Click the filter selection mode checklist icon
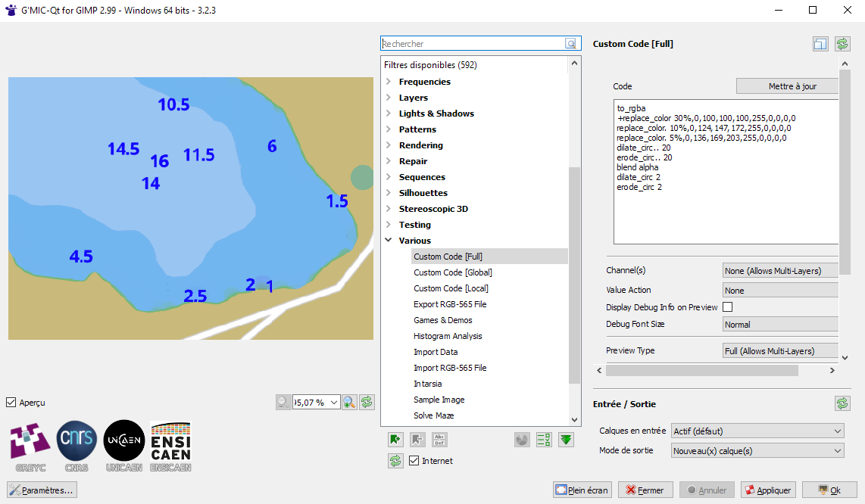Screen dimensions: 865x504 pyautogui.click(x=543, y=440)
